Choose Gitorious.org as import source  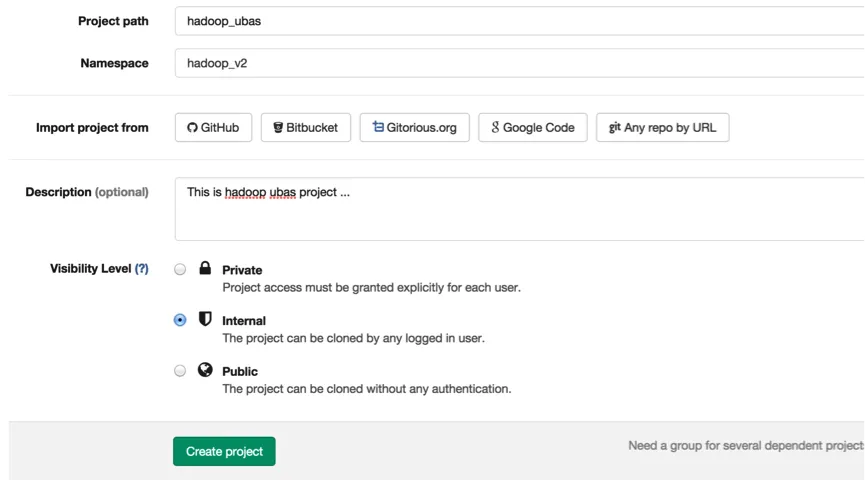pos(414,127)
